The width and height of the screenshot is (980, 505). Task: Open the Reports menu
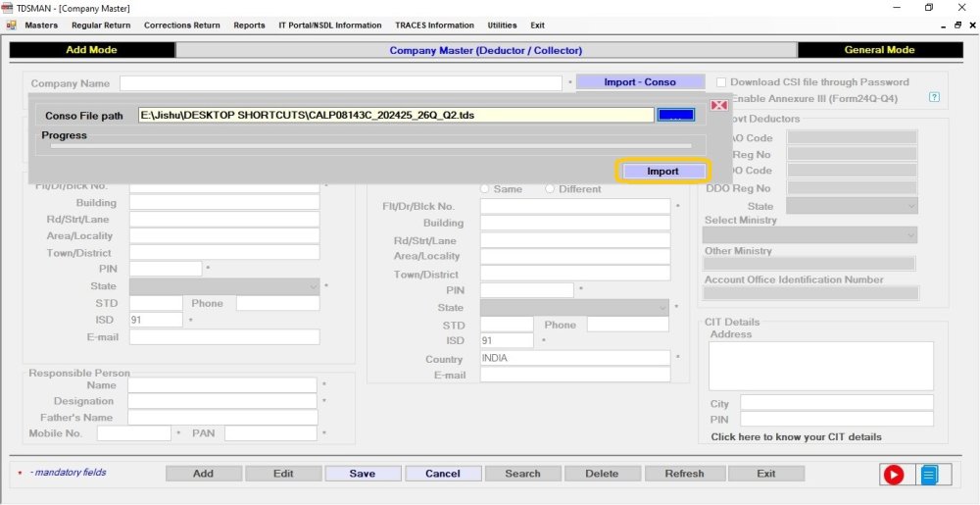[x=249, y=25]
